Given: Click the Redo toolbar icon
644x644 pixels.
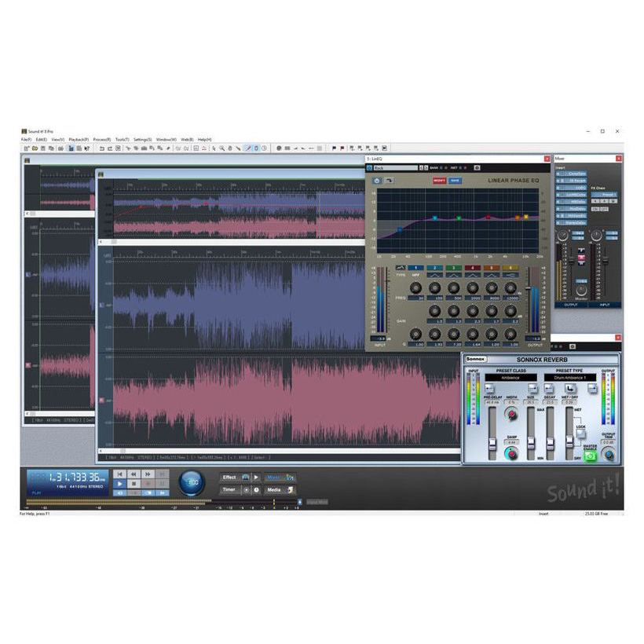Looking at the screenshot, I should [x=110, y=148].
